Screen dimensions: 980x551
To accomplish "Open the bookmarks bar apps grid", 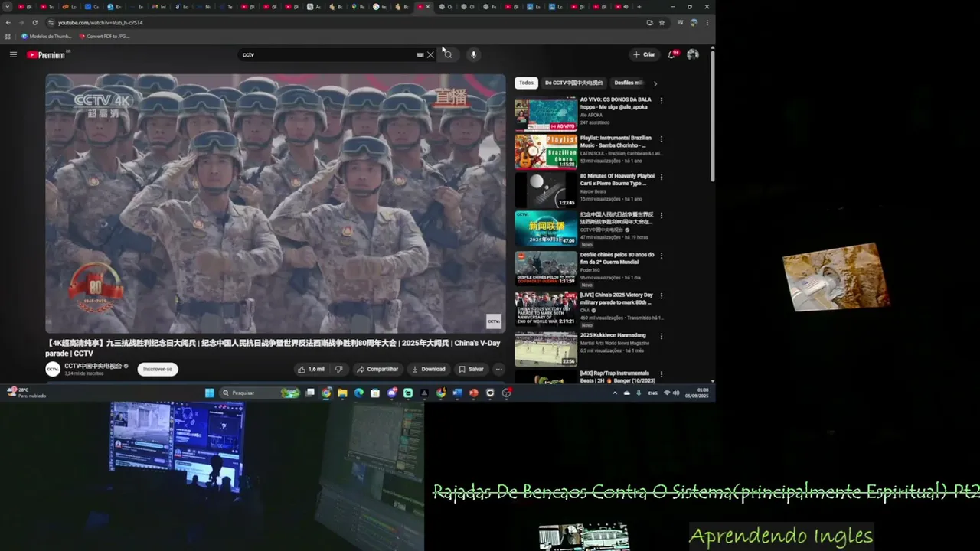I will click(x=8, y=36).
